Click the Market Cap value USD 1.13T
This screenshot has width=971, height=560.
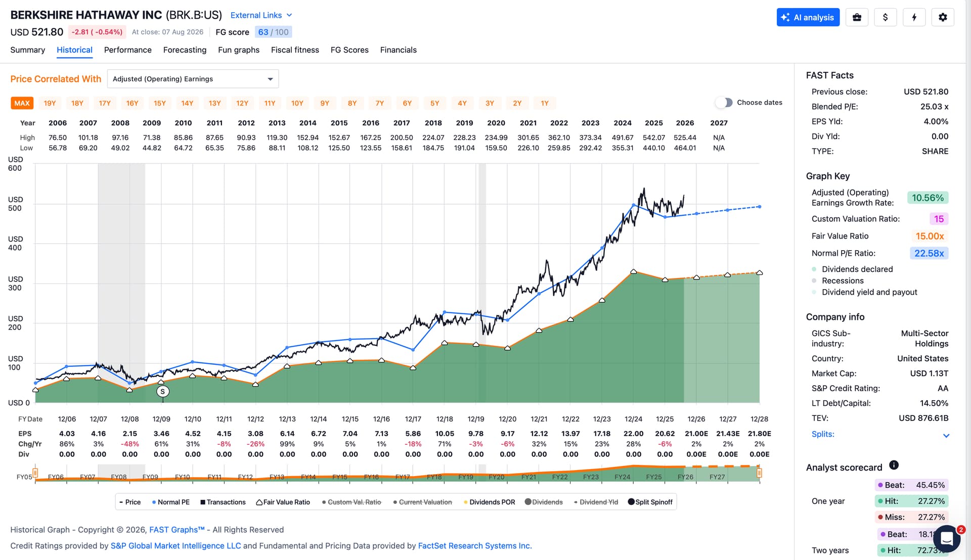coord(929,374)
